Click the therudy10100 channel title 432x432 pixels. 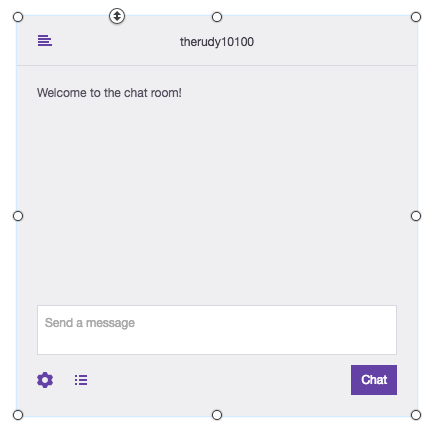[x=217, y=42]
